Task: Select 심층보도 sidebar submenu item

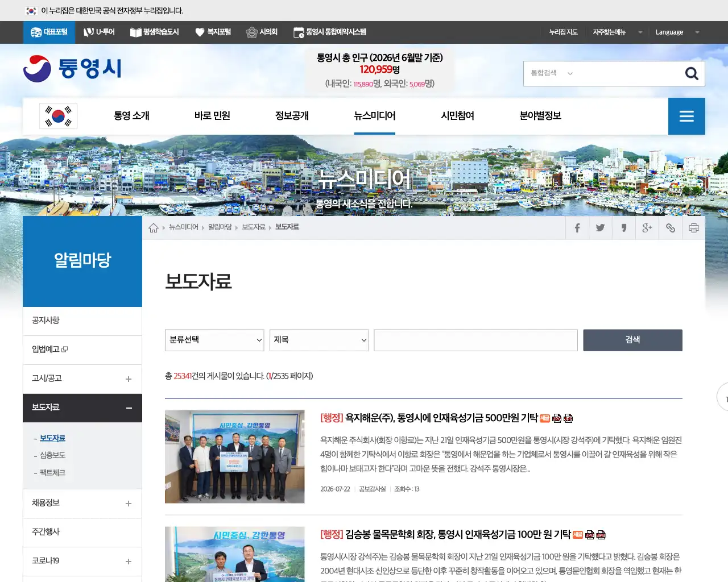Action: pyautogui.click(x=52, y=455)
